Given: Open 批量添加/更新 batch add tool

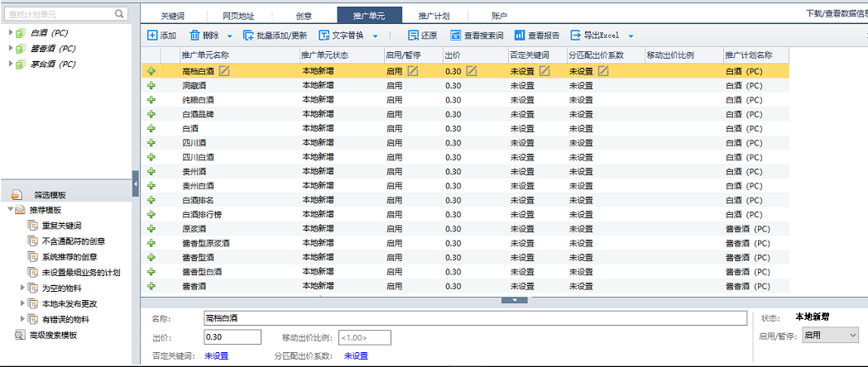Looking at the screenshot, I should pyautogui.click(x=249, y=36).
